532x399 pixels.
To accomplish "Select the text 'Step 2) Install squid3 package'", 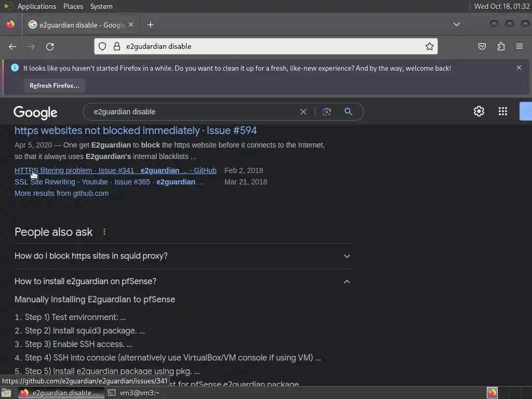I will [81, 331].
